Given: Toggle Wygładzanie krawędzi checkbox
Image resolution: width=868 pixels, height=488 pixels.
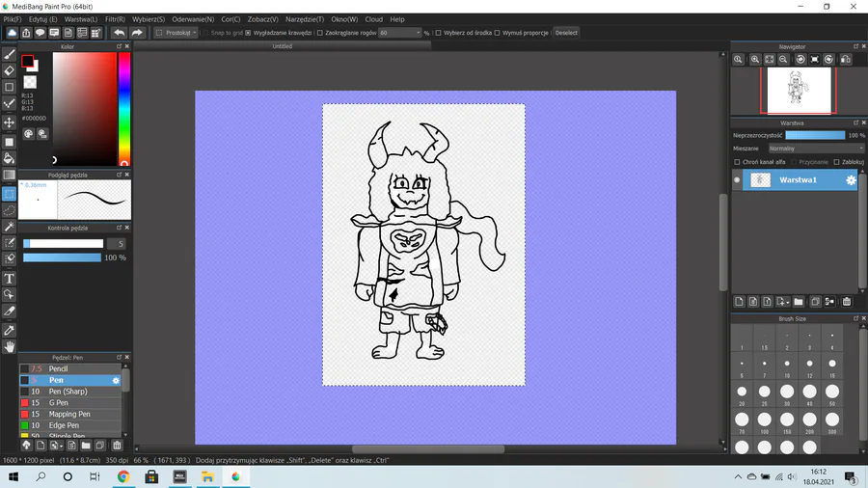Looking at the screenshot, I should tap(248, 33).
